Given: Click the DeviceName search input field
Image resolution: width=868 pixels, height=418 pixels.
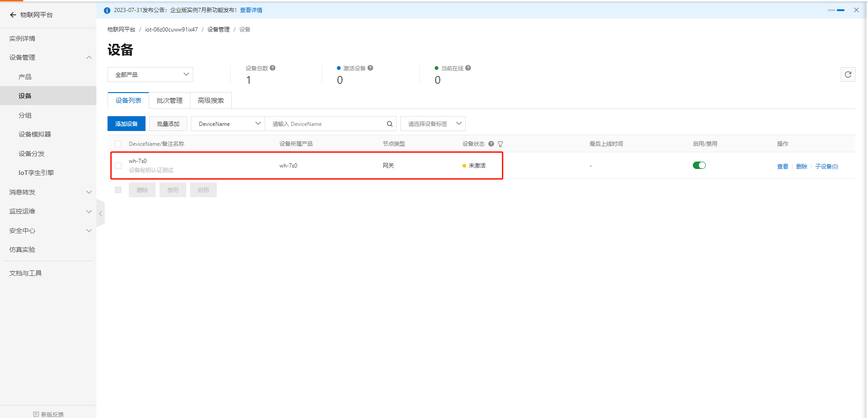Looking at the screenshot, I should click(x=327, y=124).
